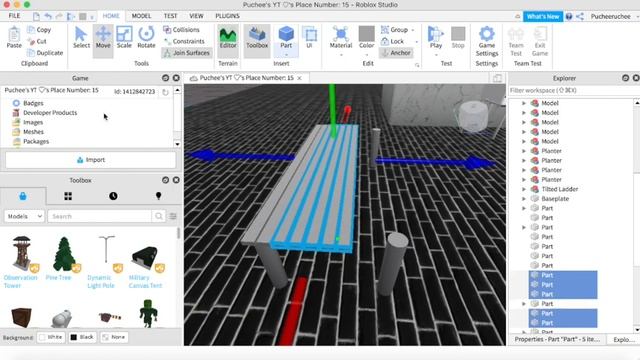Open the Lock dropdown arrow
Screen dimensions: 640x360
tap(416, 42)
